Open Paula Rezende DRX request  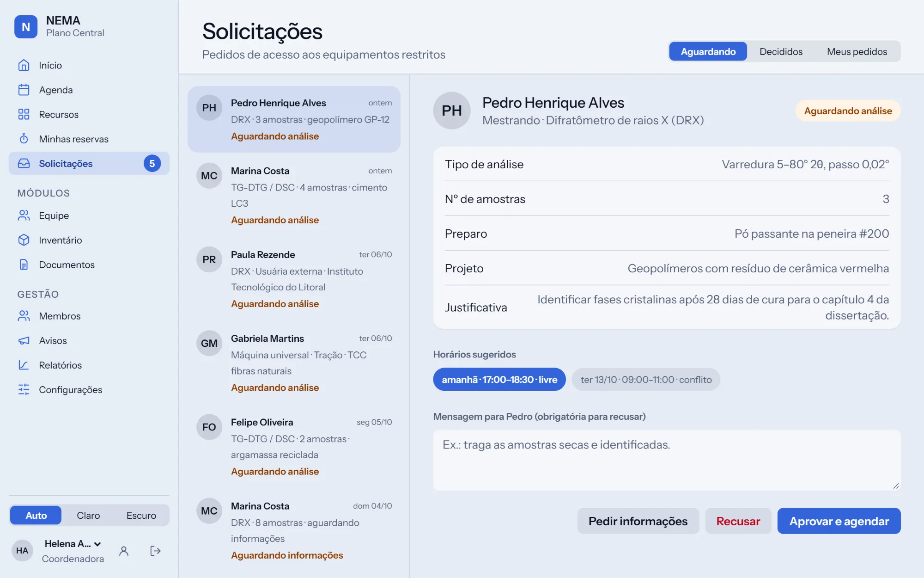294,279
